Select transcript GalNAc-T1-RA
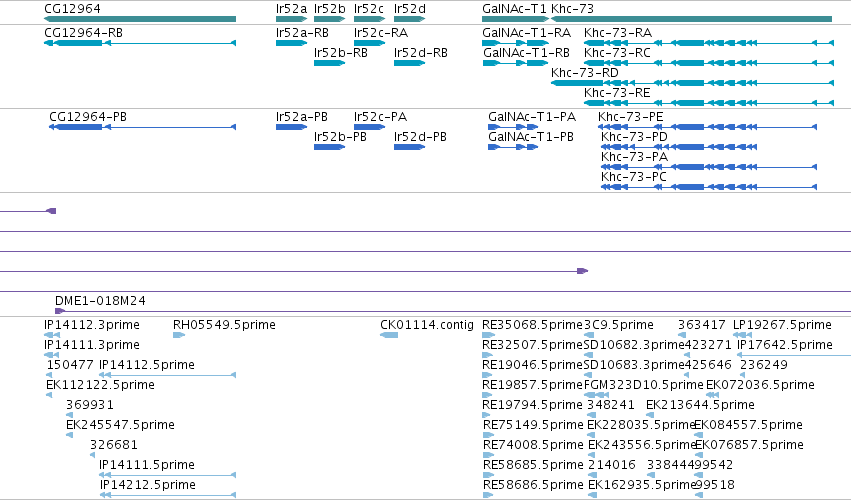Screen dimensions: 851x500 [x=526, y=33]
